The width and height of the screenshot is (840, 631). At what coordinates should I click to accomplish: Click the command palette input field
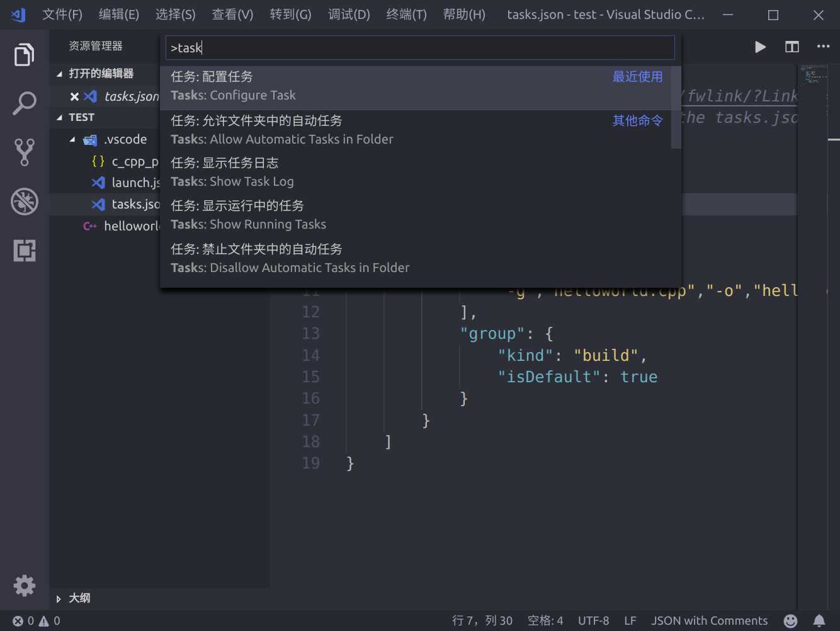[420, 48]
